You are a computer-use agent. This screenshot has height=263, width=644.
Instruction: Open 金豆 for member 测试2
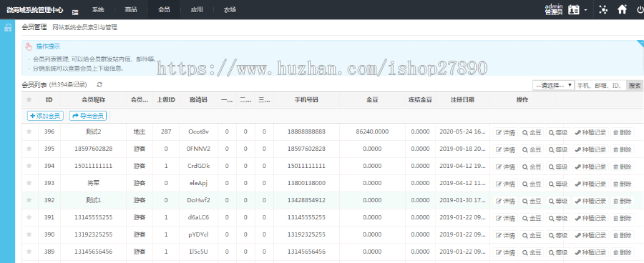point(532,132)
